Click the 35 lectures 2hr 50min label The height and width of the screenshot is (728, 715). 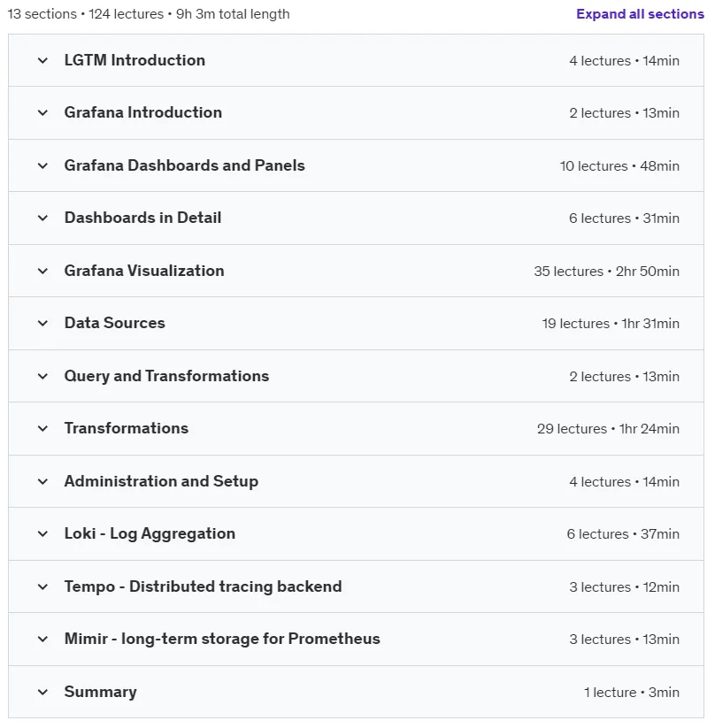coord(606,272)
